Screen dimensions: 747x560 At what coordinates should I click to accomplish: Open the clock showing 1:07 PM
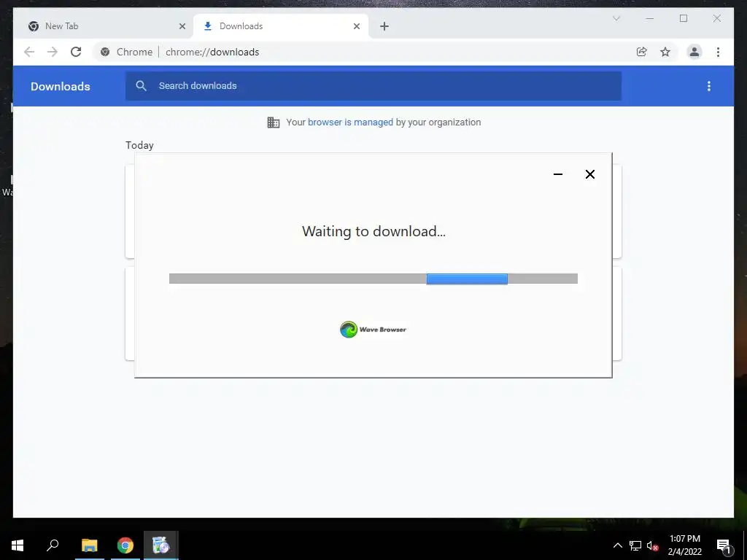click(x=684, y=545)
